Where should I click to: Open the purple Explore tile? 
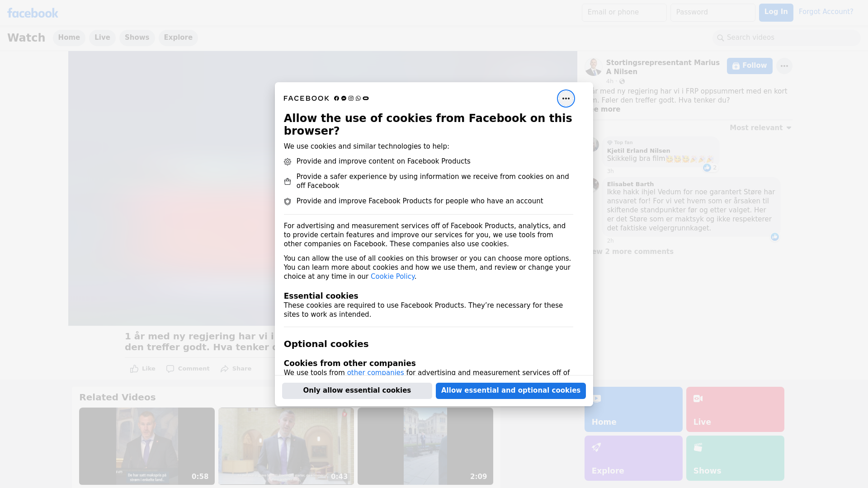[x=633, y=458]
